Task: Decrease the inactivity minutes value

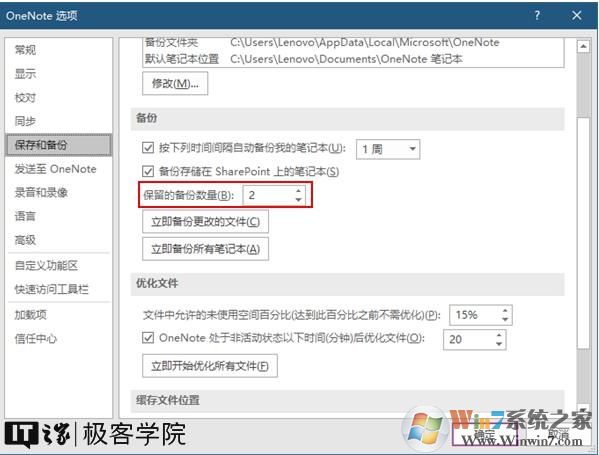Action: tap(499, 344)
